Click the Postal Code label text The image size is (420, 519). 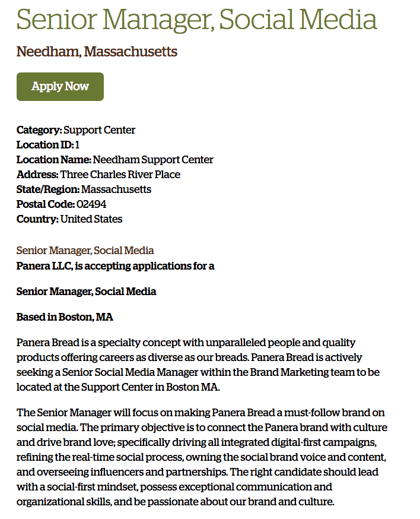point(45,204)
